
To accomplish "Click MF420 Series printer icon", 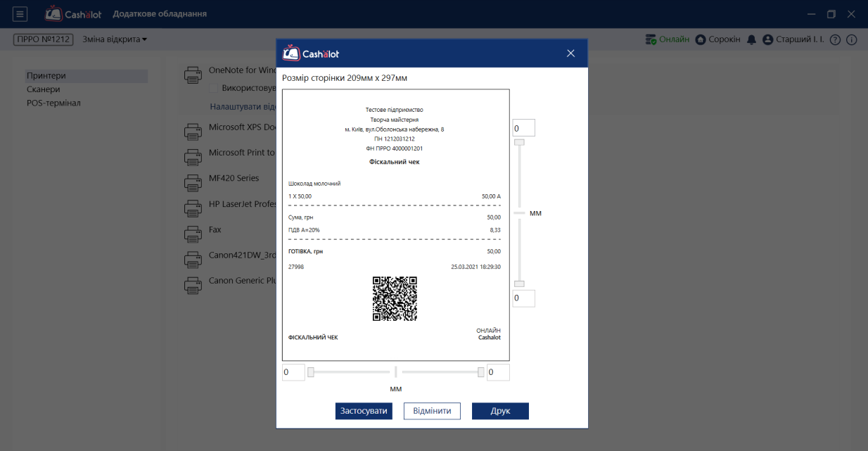I will point(193,183).
